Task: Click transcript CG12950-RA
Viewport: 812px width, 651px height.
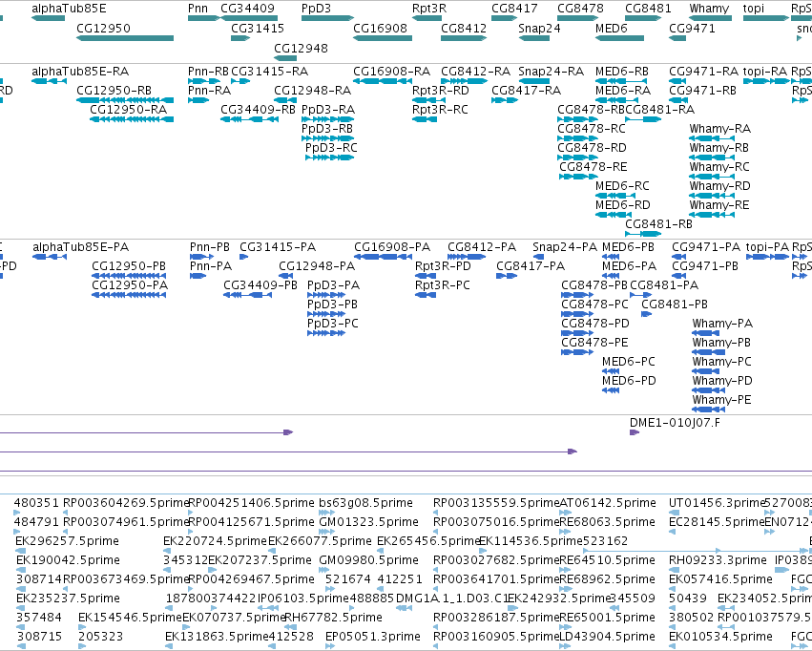Action: [x=129, y=110]
